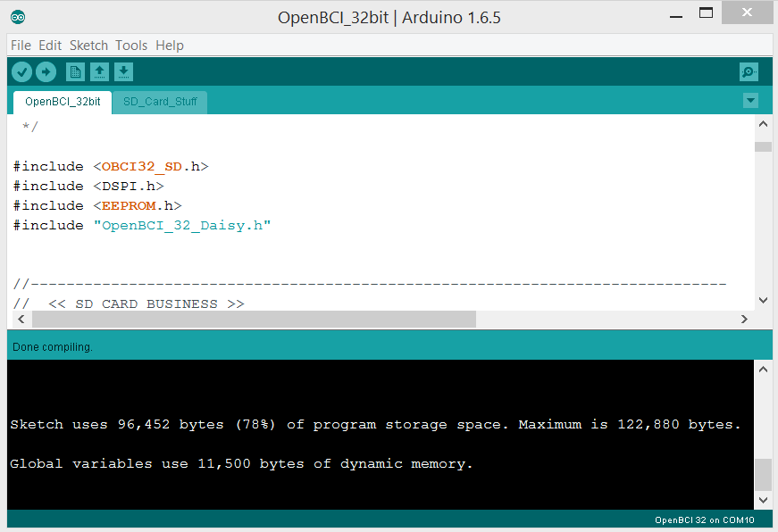Click console scrollbar down arrow
The width and height of the screenshot is (778, 532).
(763, 500)
